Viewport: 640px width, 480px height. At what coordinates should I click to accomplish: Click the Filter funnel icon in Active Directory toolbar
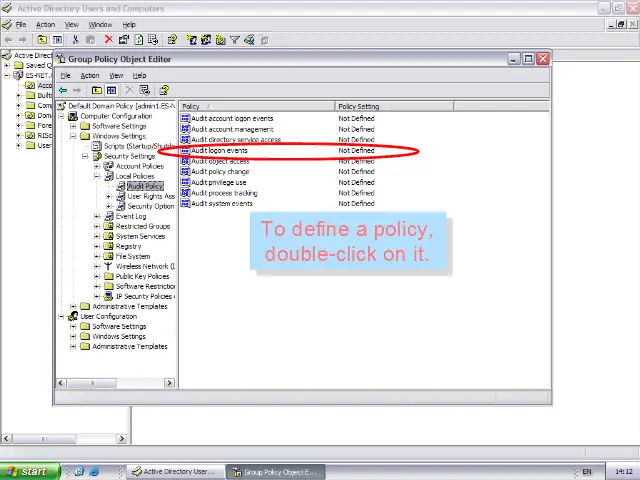coord(235,40)
